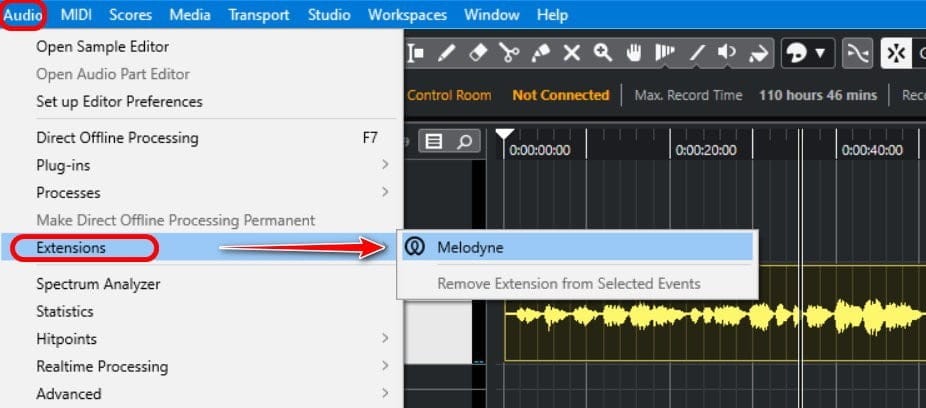This screenshot has height=408, width=926.
Task: Select the Line tool
Action: click(x=697, y=54)
